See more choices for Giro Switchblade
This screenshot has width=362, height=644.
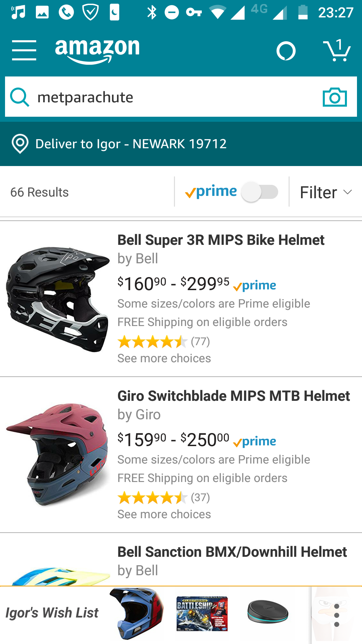pyautogui.click(x=164, y=514)
